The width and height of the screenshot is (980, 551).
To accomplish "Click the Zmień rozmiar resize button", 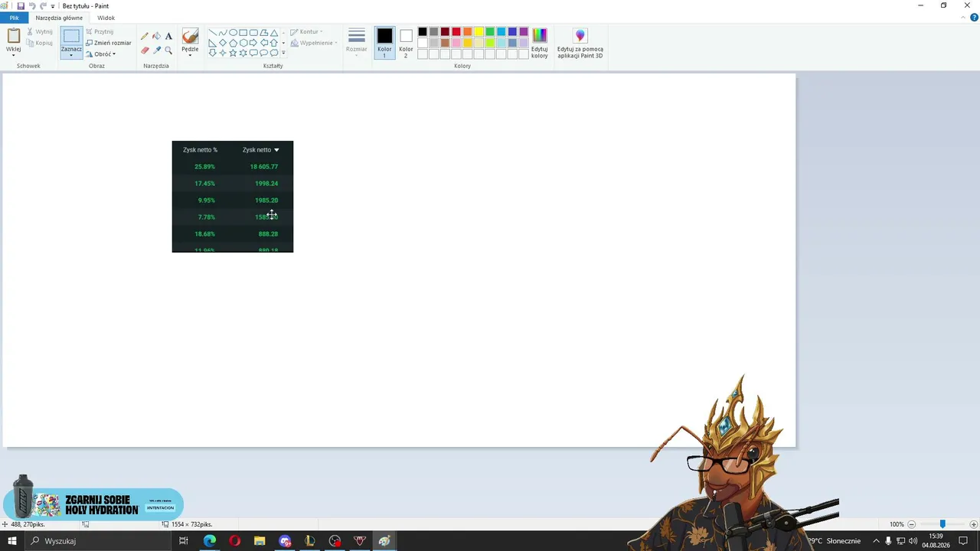I will [108, 43].
